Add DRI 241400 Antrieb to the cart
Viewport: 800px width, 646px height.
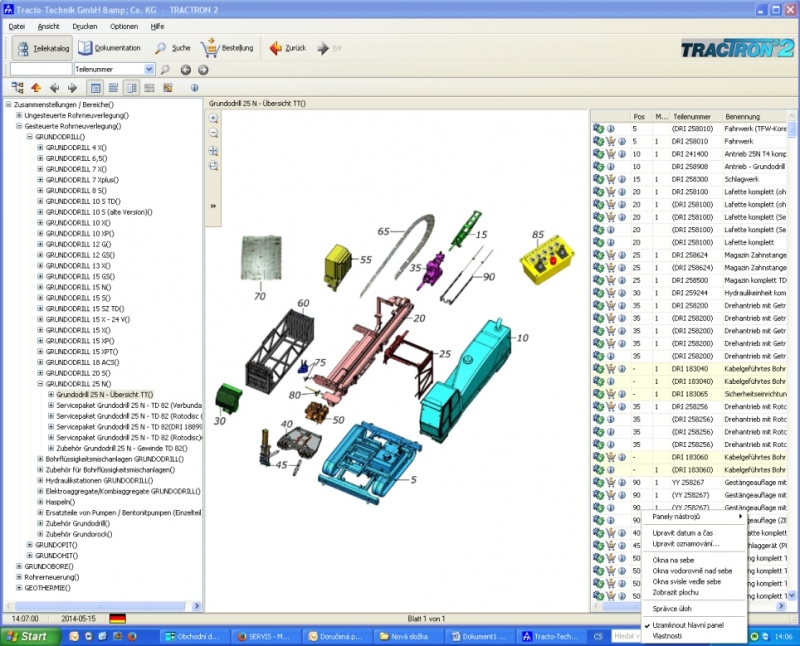click(611, 154)
